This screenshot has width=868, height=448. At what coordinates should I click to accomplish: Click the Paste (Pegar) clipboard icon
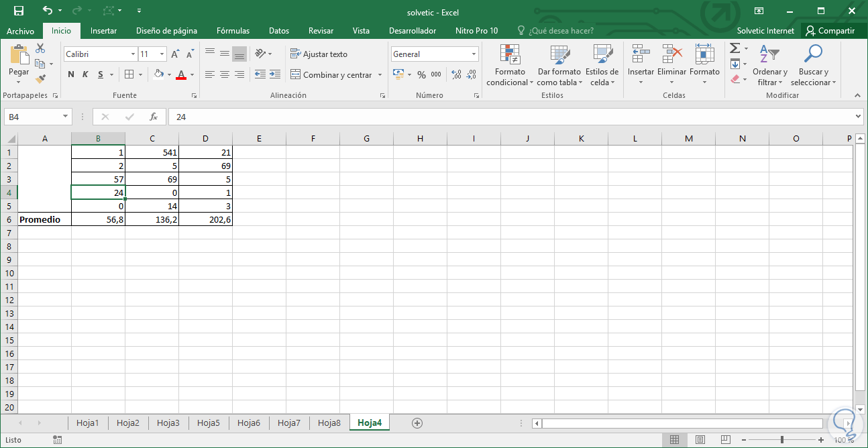pos(19,56)
